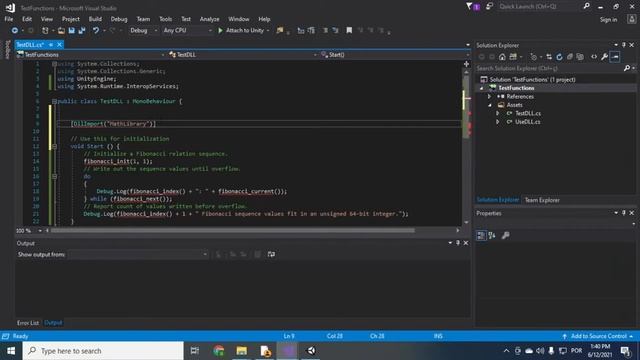
Task: Expand the UseDLL.cs tree node arrow
Action: [x=498, y=122]
